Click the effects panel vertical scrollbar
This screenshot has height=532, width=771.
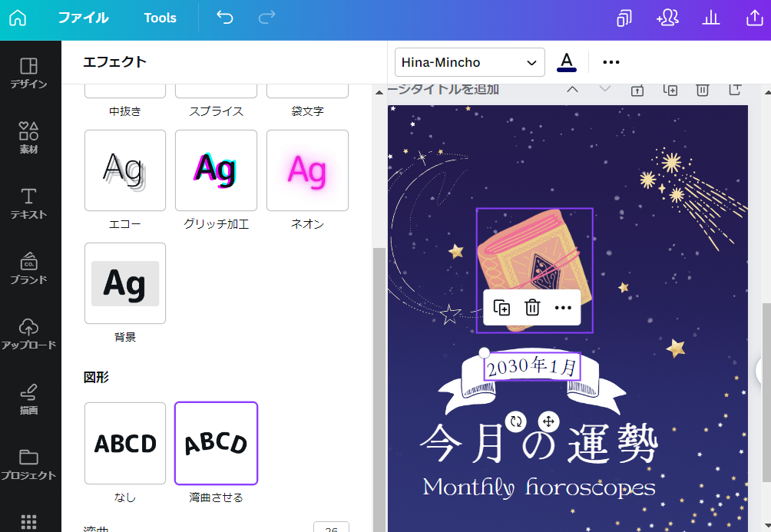coord(379,388)
